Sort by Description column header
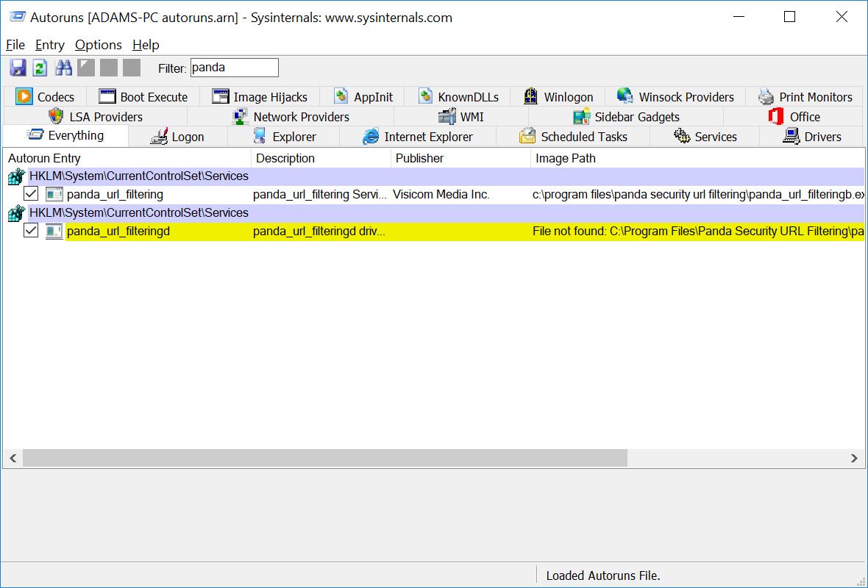Viewport: 868px width, 588px height. [321, 158]
